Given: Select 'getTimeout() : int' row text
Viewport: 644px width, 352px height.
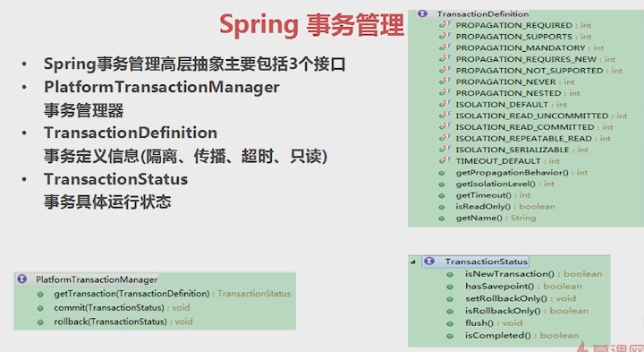Looking at the screenshot, I should 493,195.
